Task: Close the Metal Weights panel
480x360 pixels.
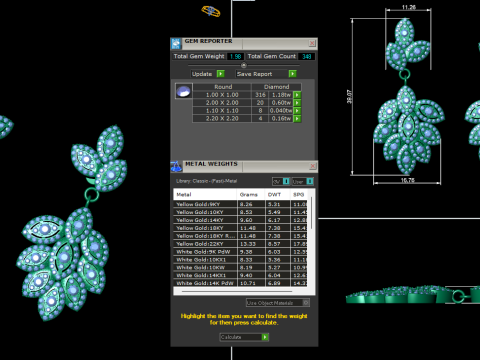Action: pyautogui.click(x=313, y=166)
